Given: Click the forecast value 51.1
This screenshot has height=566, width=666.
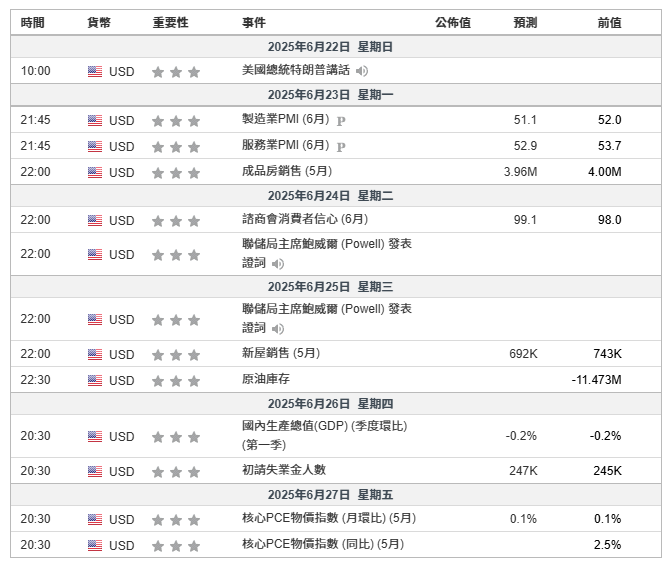Looking at the screenshot, I should point(525,120).
